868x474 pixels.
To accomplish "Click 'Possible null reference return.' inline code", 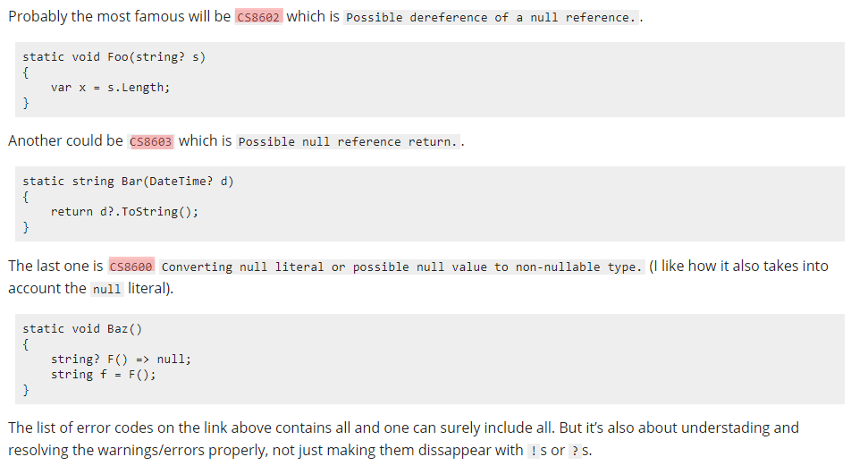I will (x=349, y=142).
